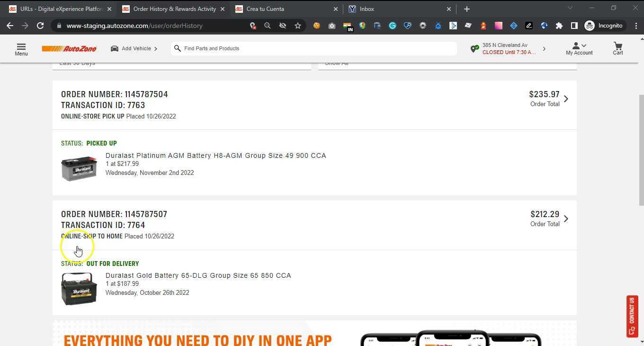
Task: Click the AutoZone logo
Action: pyautogui.click(x=69, y=48)
